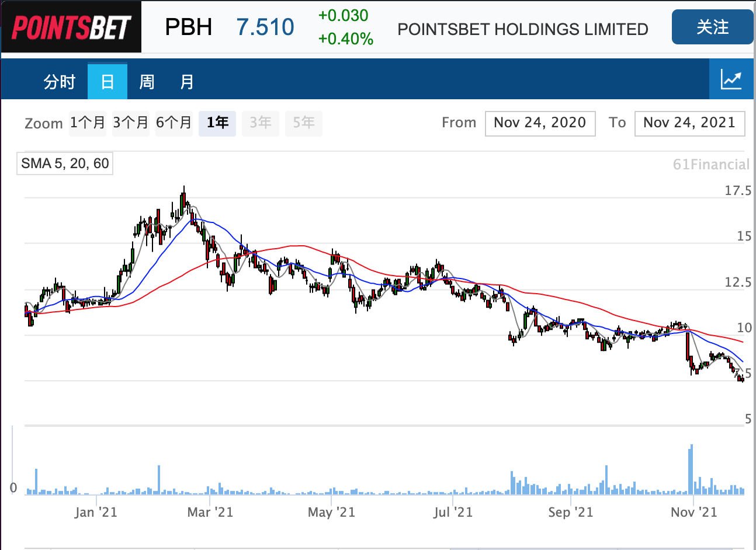756x550 pixels.
Task: Set zoom to 6个月
Action: (174, 123)
